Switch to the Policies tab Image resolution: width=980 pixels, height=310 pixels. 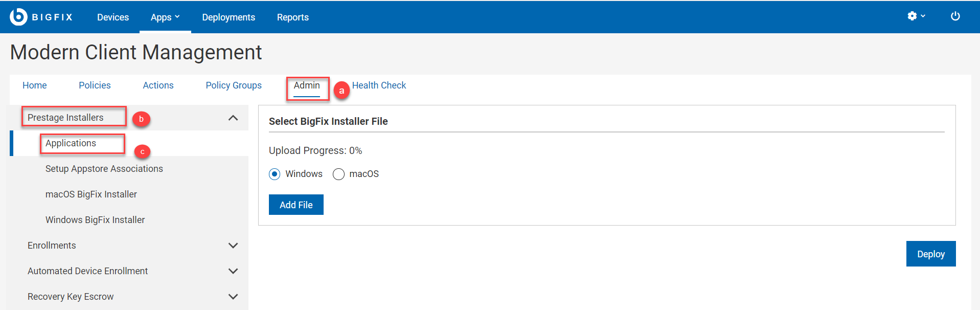95,85
